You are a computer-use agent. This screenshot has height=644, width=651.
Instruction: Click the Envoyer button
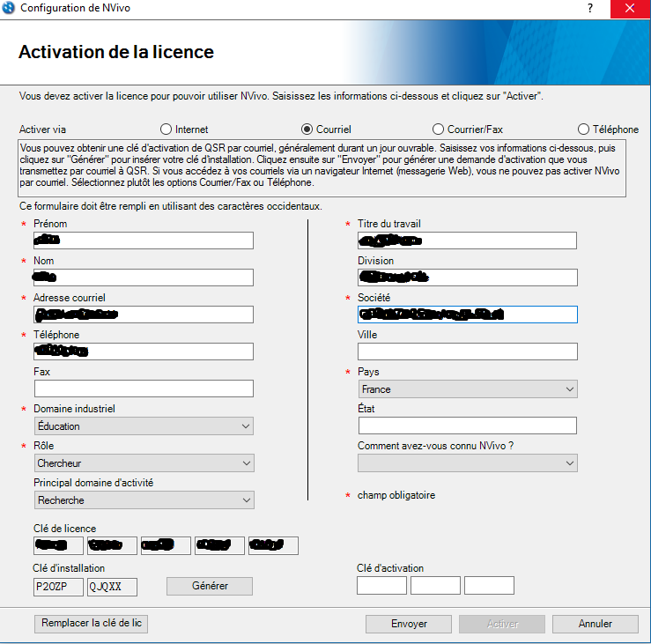pyautogui.click(x=409, y=624)
